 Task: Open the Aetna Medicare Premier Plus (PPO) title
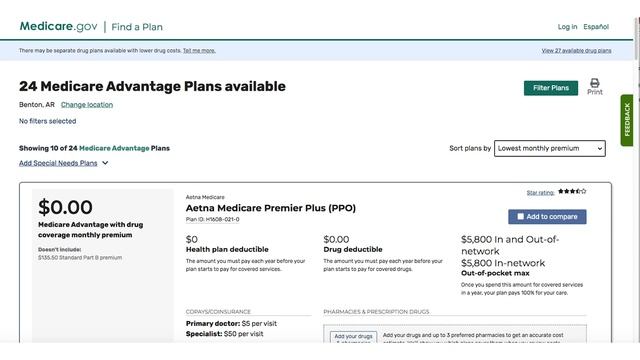pyautogui.click(x=271, y=208)
